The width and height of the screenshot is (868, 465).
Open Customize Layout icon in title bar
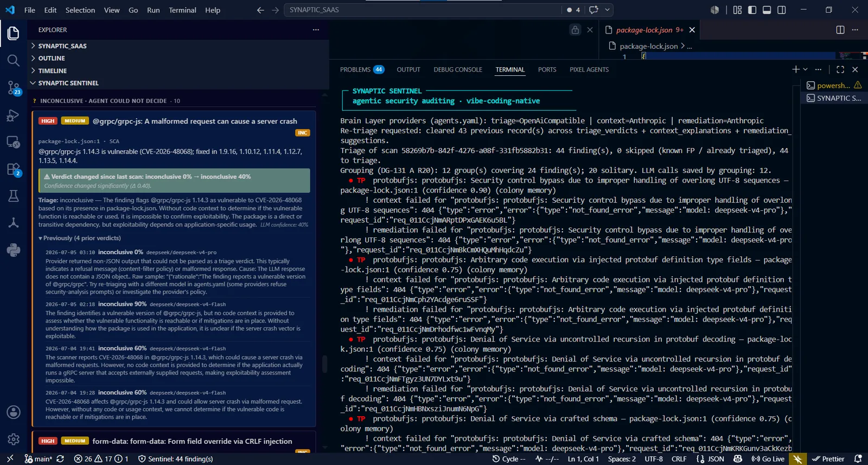click(x=737, y=10)
